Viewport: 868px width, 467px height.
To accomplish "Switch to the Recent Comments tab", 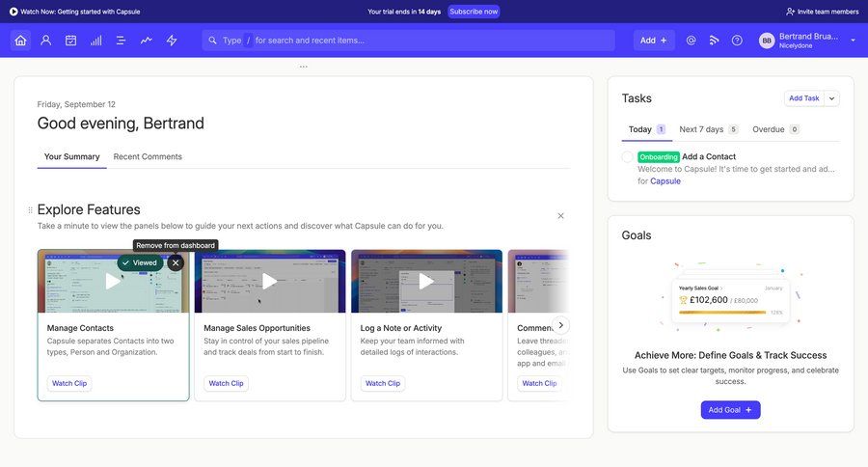I will tap(148, 156).
